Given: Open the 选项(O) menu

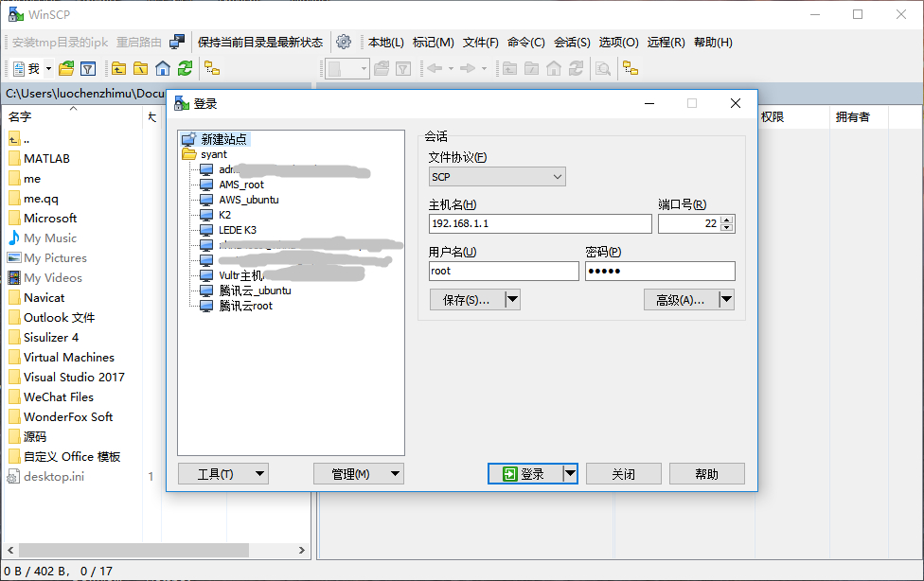Looking at the screenshot, I should [619, 43].
